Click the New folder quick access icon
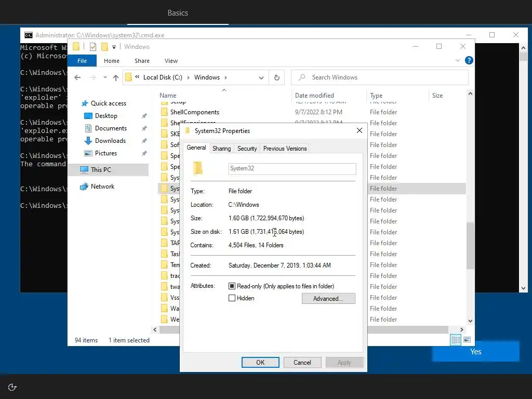The height and width of the screenshot is (399, 532). tap(104, 47)
